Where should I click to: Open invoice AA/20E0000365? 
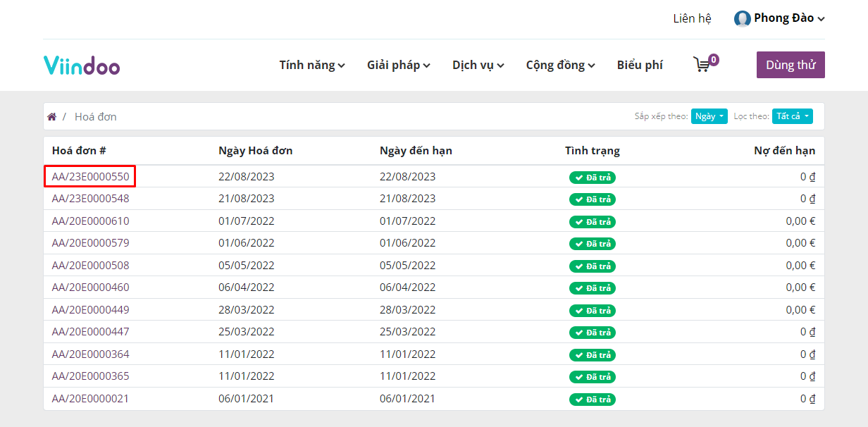(x=91, y=376)
